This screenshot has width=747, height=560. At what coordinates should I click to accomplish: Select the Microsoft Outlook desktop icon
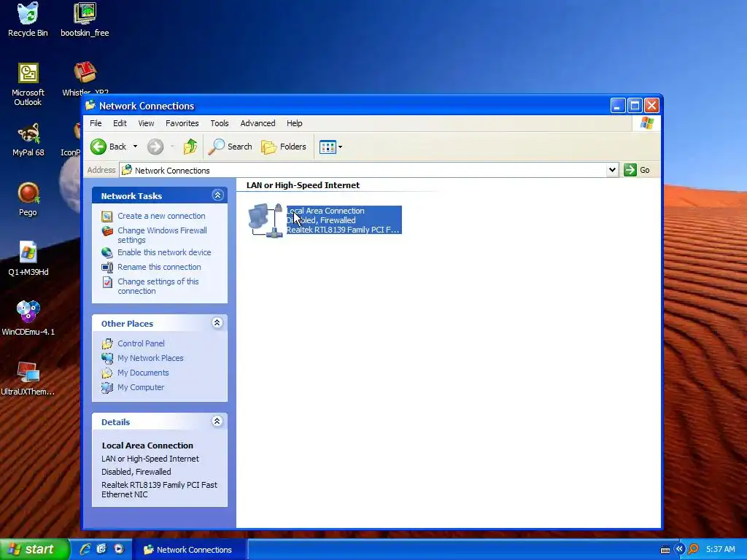tap(28, 85)
